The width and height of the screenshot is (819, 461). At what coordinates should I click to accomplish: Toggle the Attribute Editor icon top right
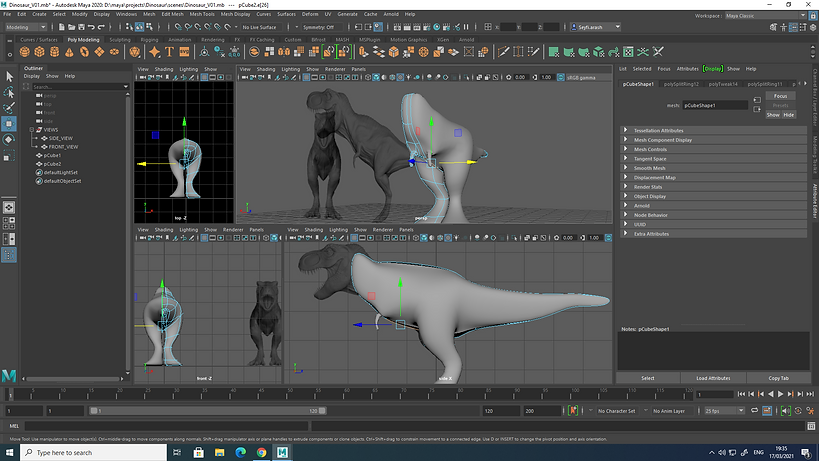coord(793,27)
